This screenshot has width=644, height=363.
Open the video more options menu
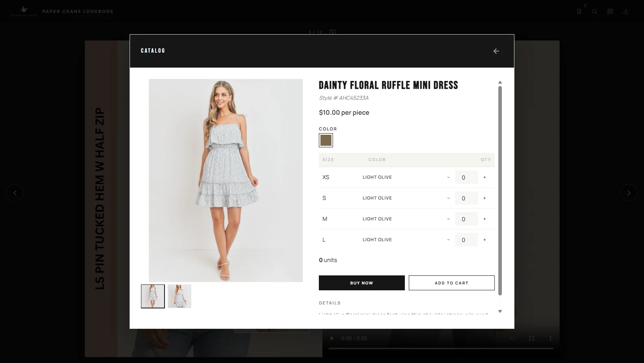tap(551, 338)
